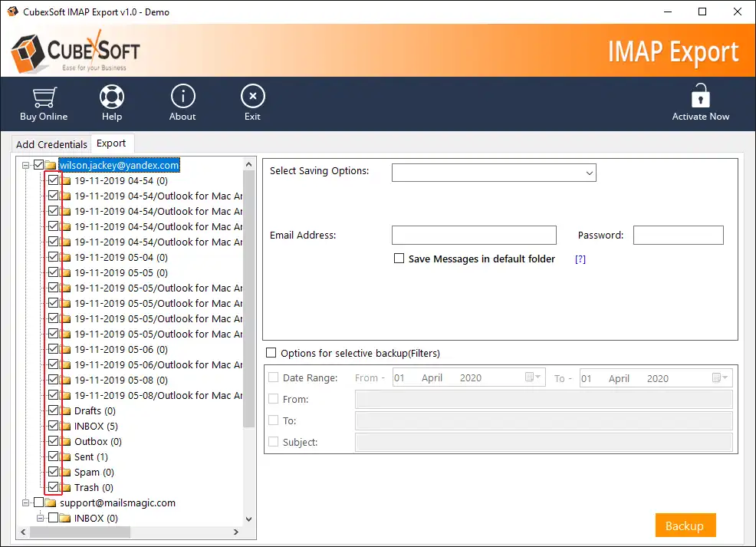This screenshot has height=547, width=756.
Task: Collapse the support@mailsmagic.com account node
Action: click(x=26, y=503)
